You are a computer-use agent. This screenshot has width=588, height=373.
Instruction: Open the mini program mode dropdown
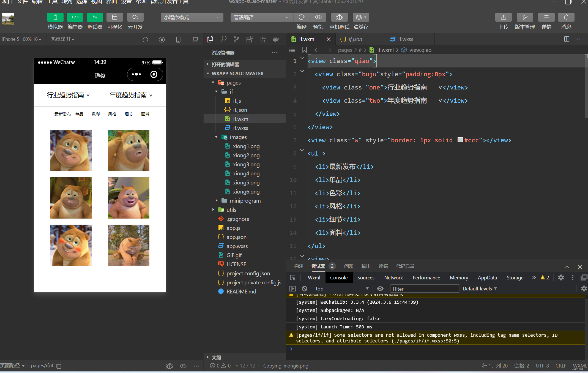pyautogui.click(x=192, y=17)
